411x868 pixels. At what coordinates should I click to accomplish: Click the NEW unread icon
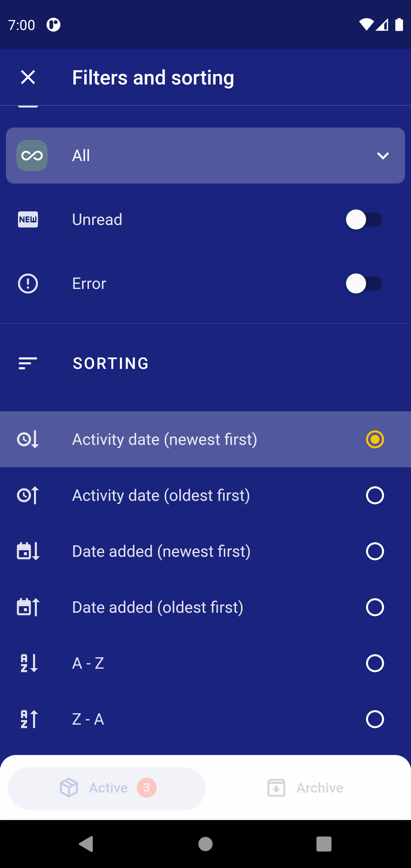(x=28, y=219)
